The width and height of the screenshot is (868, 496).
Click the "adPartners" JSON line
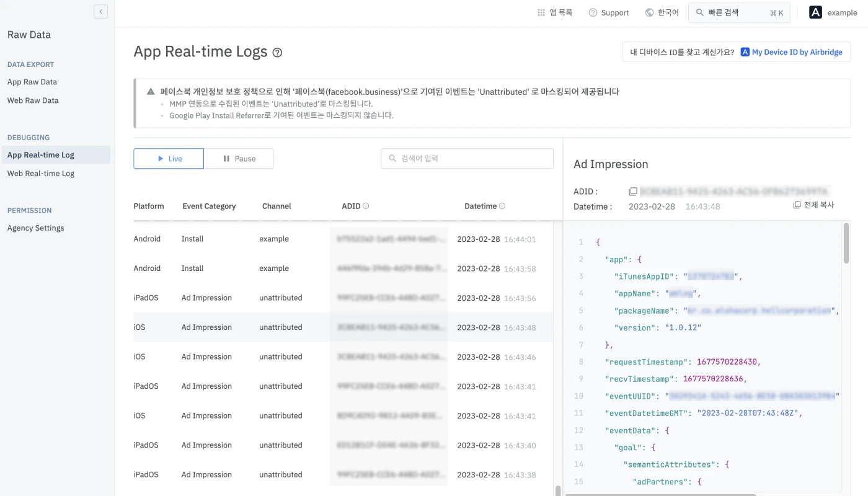(x=668, y=481)
